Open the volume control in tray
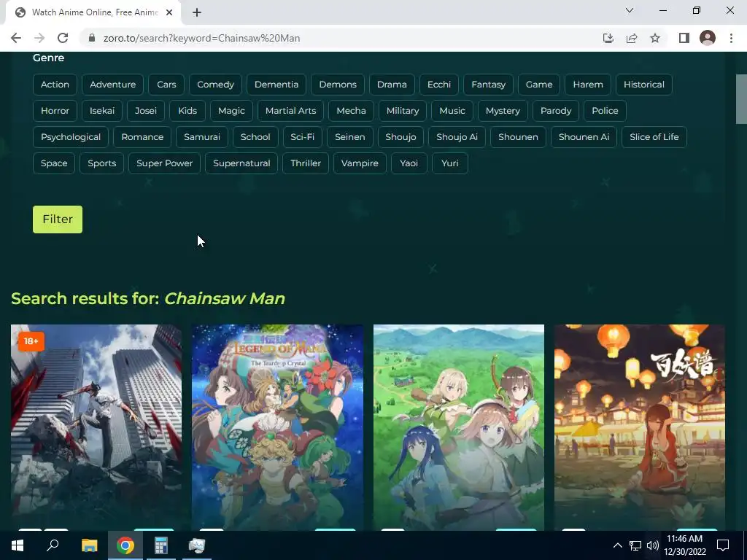747x560 pixels. point(652,545)
